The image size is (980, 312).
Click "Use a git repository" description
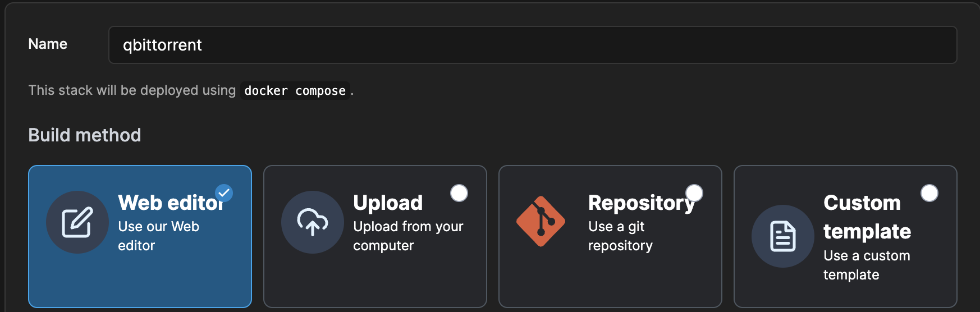[620, 236]
